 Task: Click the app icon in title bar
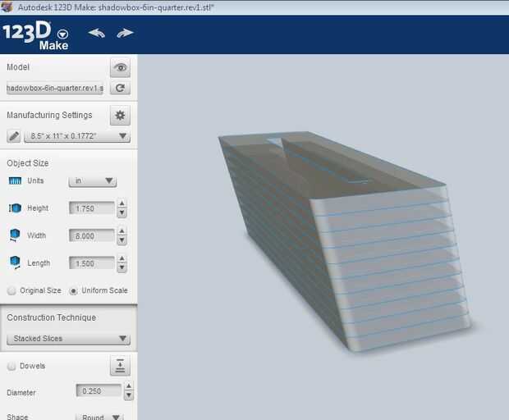[7, 7]
